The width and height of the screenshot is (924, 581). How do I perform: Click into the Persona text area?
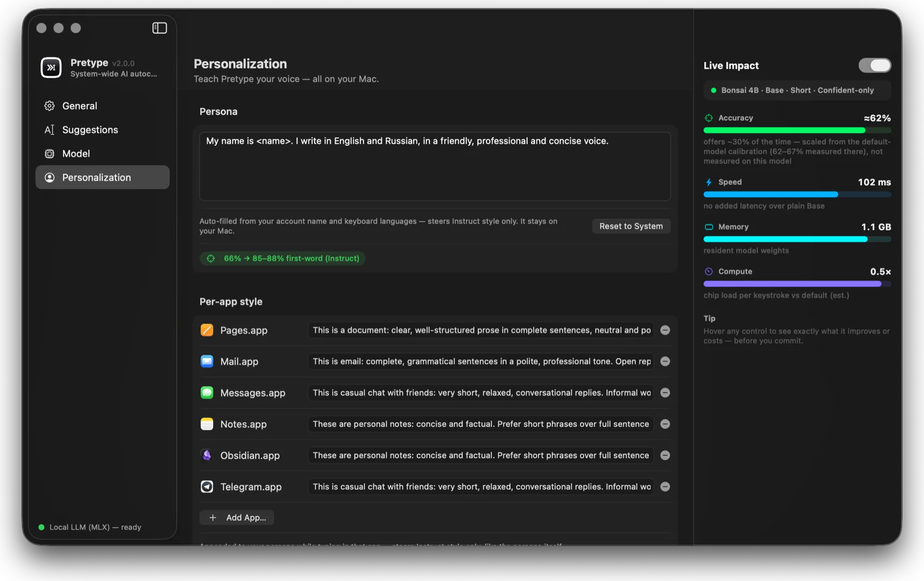tap(435, 167)
